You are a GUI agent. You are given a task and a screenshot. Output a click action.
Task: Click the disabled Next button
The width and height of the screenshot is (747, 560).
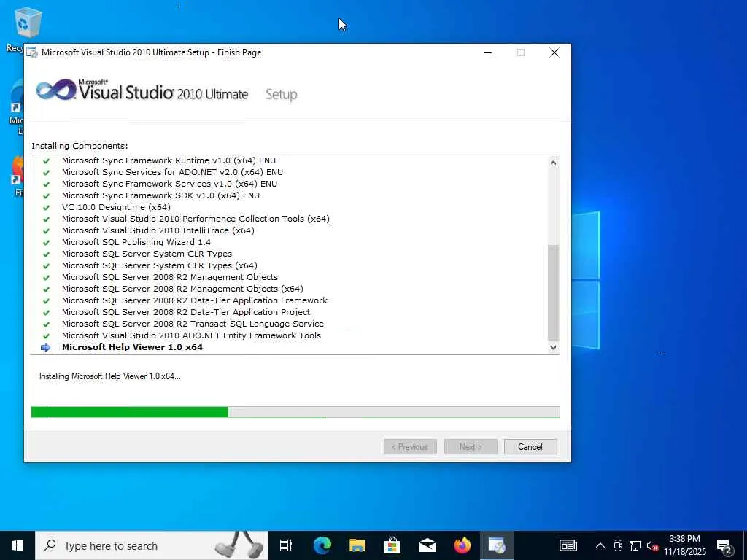(x=471, y=447)
